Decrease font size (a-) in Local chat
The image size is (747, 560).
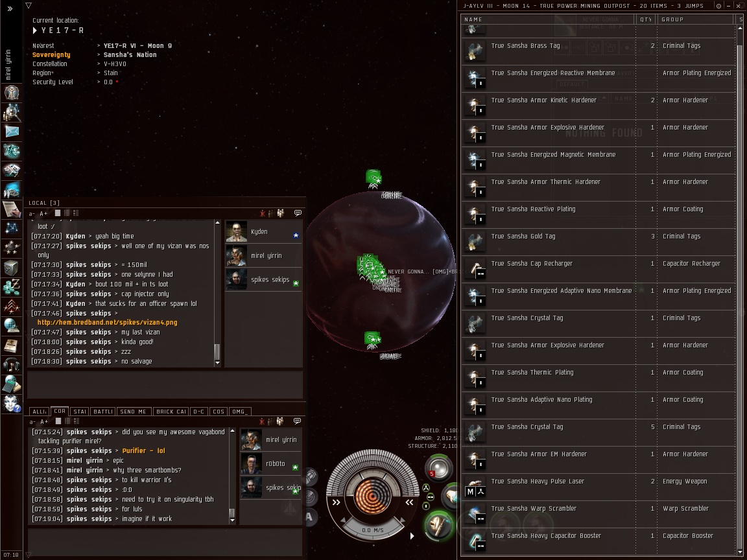point(32,213)
